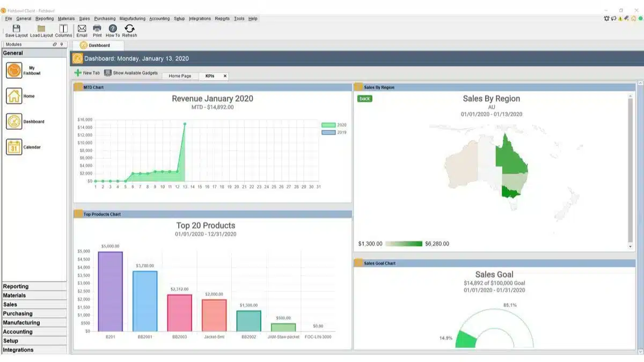Click the Sales By Region vertical scrollbar
644x362 pixels.
[x=631, y=170]
